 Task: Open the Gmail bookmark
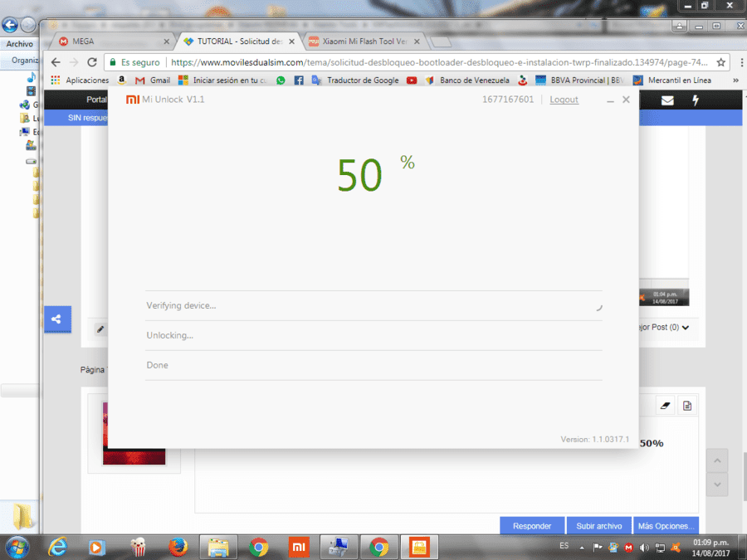(153, 80)
